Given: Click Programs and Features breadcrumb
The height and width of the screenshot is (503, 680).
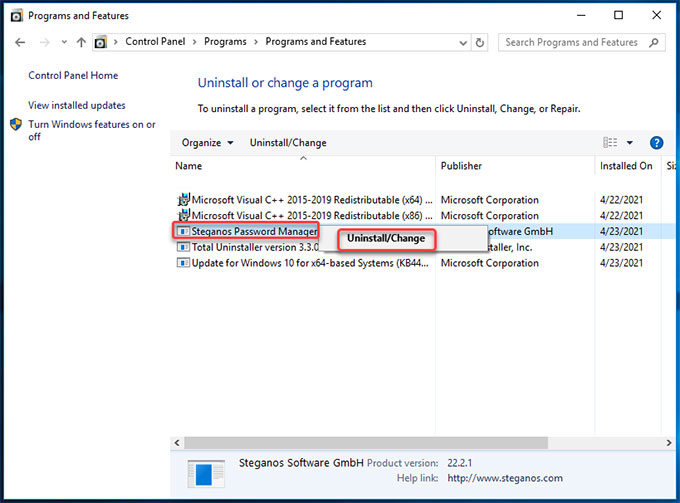Looking at the screenshot, I should [316, 42].
